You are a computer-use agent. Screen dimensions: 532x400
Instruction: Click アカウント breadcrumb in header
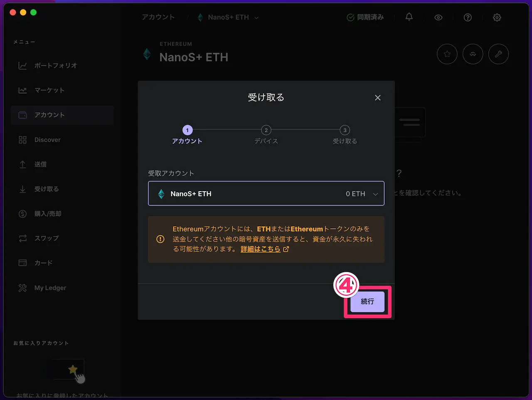click(x=158, y=17)
